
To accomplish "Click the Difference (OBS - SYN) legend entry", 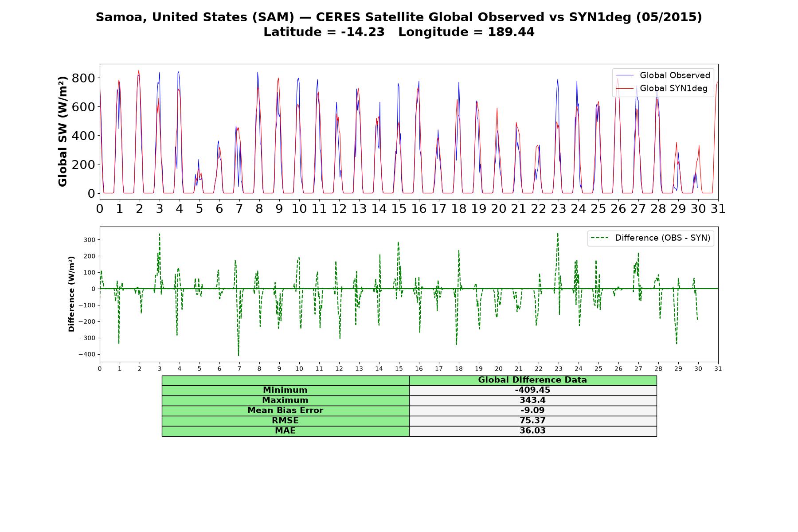I will coord(651,238).
